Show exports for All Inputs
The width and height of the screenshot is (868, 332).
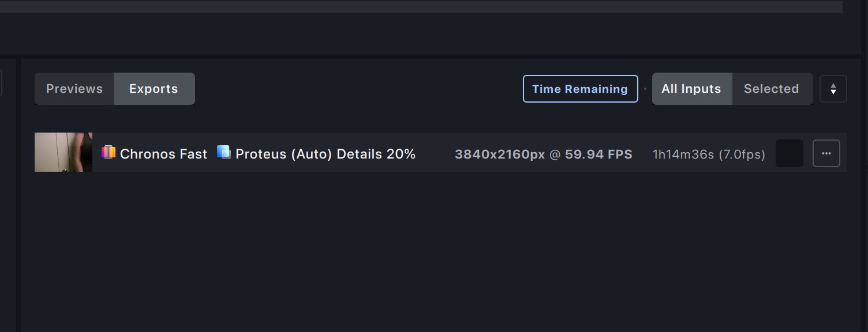click(691, 89)
